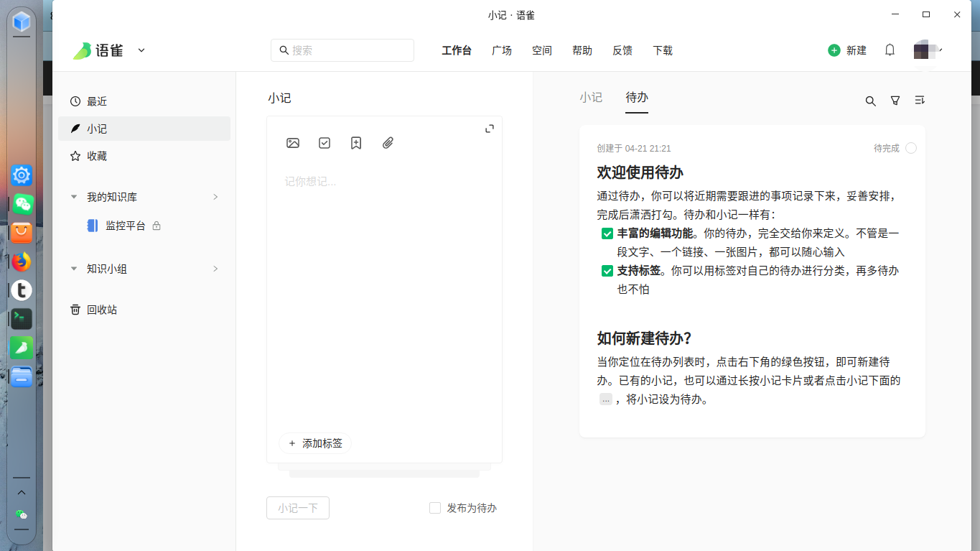Mark the welcome todo as complete (待完成 circle)

coord(911,148)
